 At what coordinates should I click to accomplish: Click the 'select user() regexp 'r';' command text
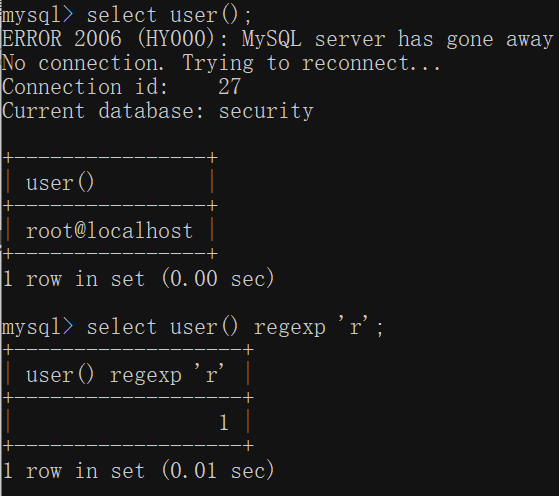[235, 327]
